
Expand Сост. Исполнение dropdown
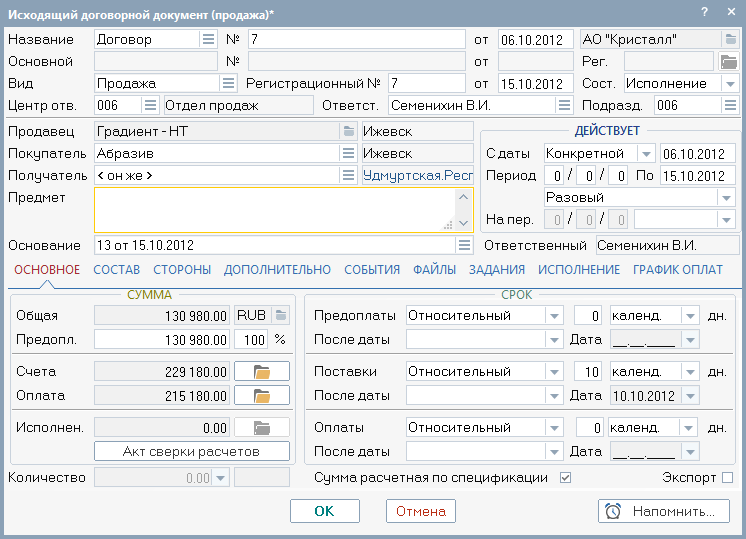pos(728,83)
